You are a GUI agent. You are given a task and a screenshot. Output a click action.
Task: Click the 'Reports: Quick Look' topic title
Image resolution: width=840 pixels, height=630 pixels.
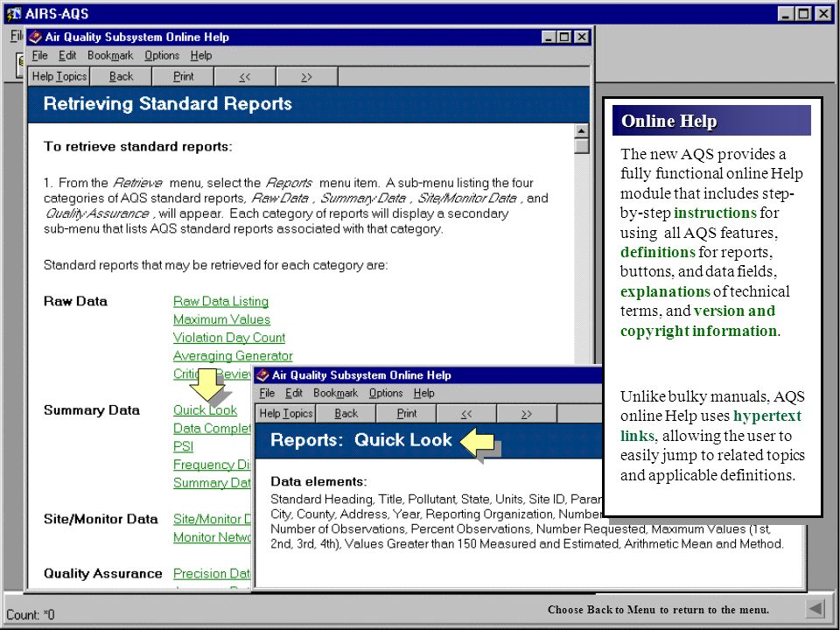coord(361,440)
